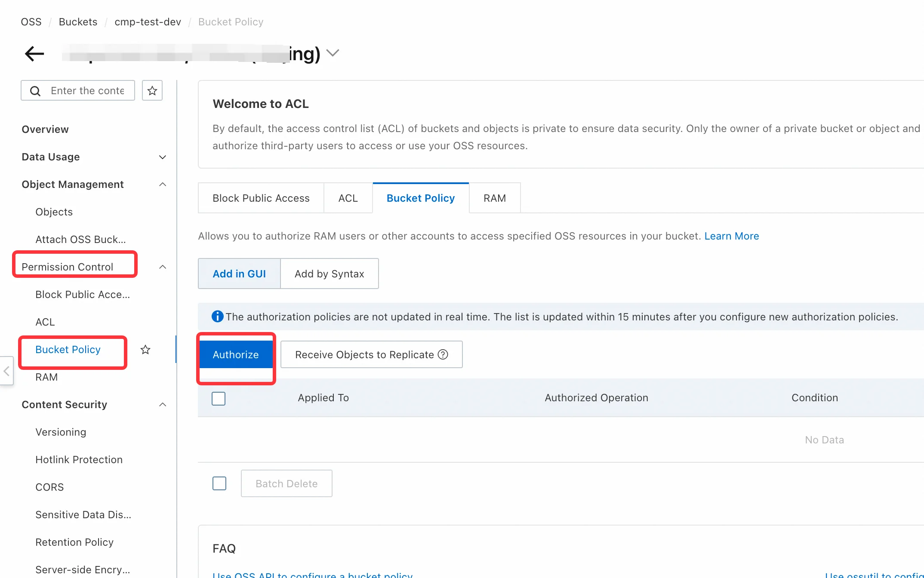
Task: Open the bucket name dropdown chevron
Action: click(x=333, y=53)
